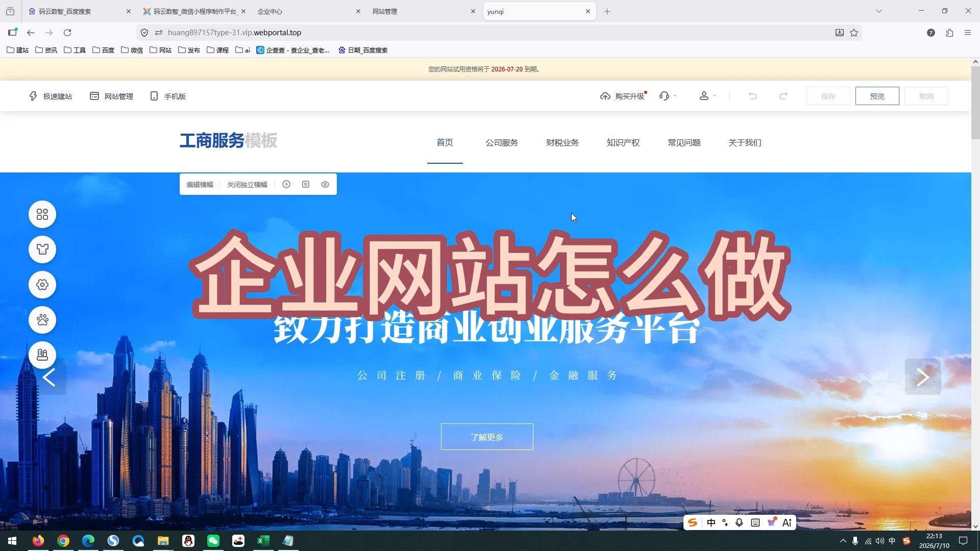Open Excel from the taskbar
This screenshot has width=980, height=551.
click(263, 541)
